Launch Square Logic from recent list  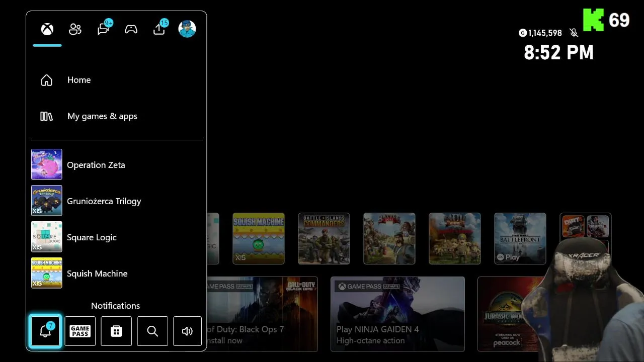(x=116, y=237)
